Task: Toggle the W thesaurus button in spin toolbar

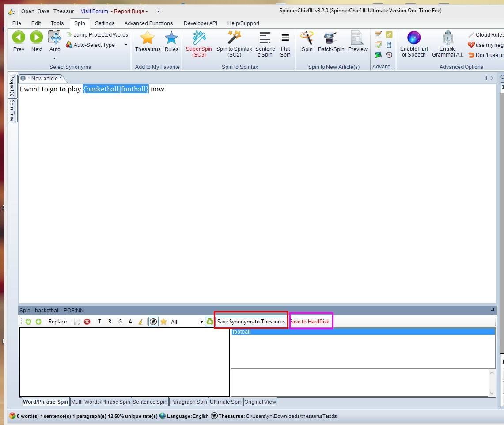Action: tap(153, 322)
